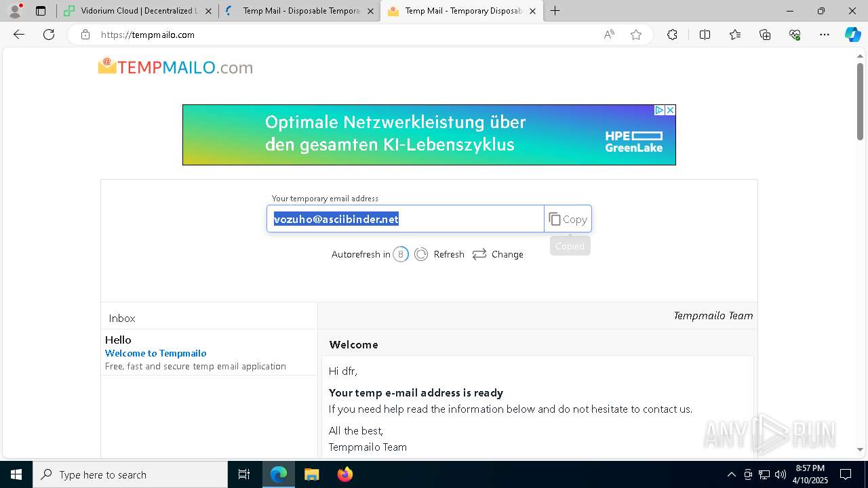Toggle Split screen view
The image size is (868, 488).
coord(705,35)
